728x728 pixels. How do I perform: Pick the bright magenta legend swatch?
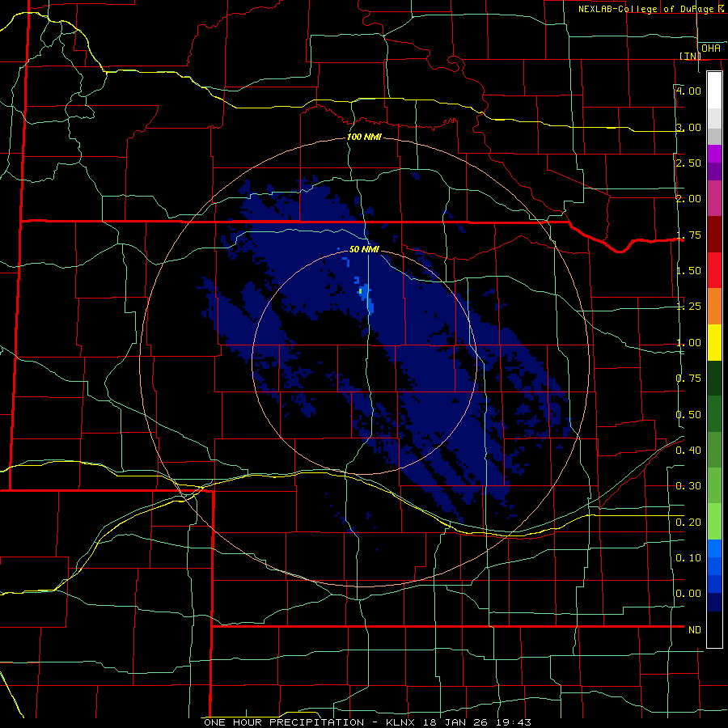[714, 154]
